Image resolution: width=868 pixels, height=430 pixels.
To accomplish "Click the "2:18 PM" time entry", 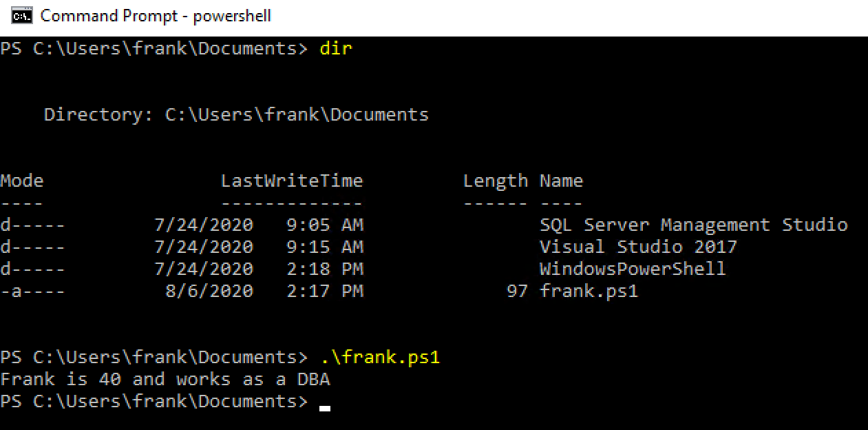I will (325, 269).
